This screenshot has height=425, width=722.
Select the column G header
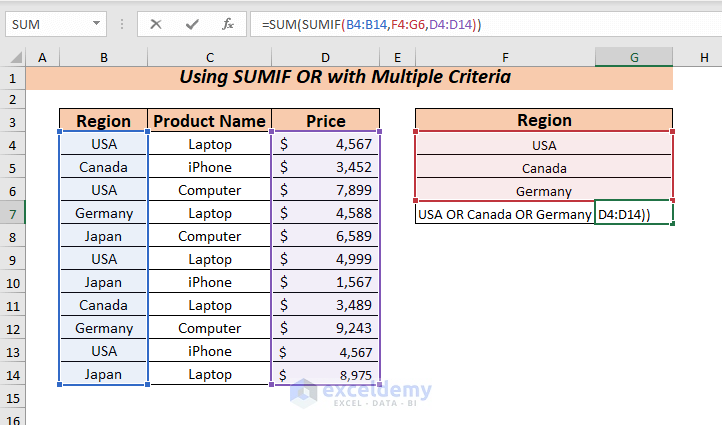coord(634,58)
